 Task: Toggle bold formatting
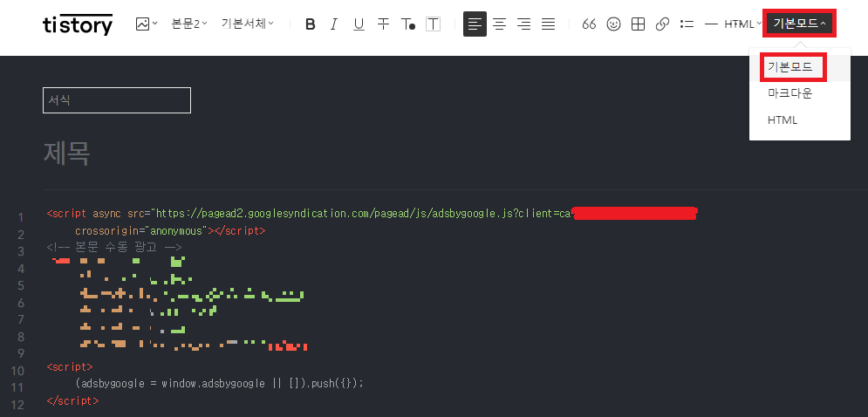310,24
